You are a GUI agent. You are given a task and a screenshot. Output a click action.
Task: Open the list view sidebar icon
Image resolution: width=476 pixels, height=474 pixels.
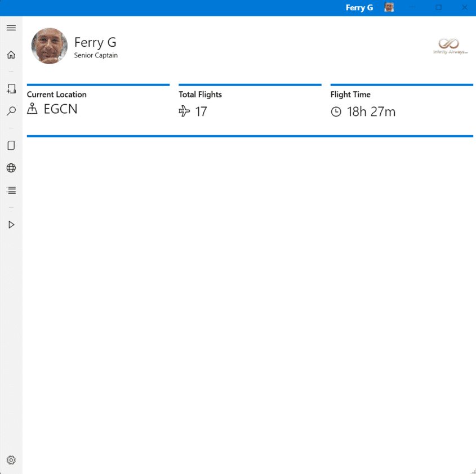[x=11, y=190]
